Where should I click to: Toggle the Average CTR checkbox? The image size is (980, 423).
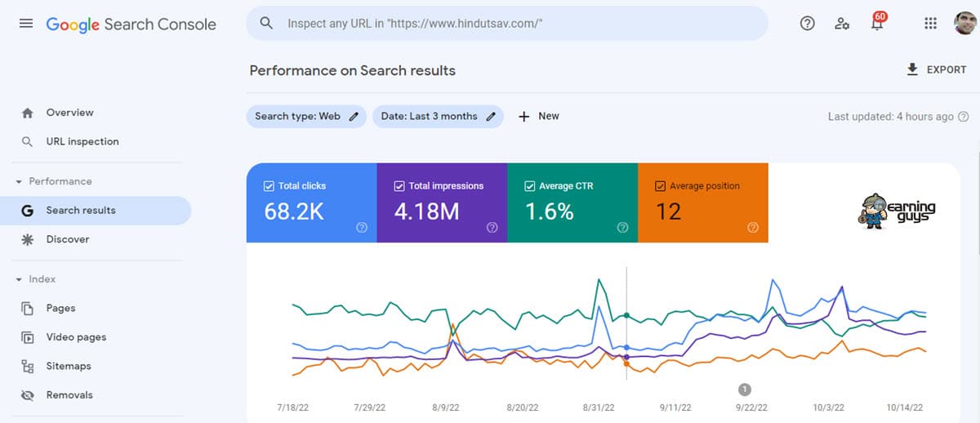click(530, 186)
